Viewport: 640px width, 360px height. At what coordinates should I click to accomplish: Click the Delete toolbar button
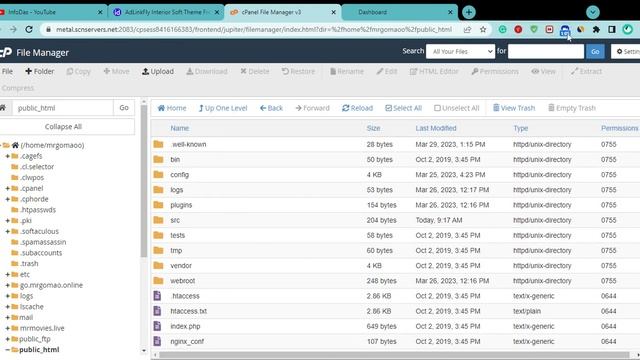tap(255, 71)
